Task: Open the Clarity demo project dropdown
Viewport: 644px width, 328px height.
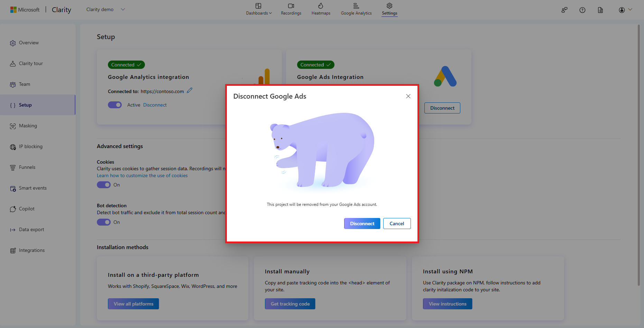Action: (105, 9)
